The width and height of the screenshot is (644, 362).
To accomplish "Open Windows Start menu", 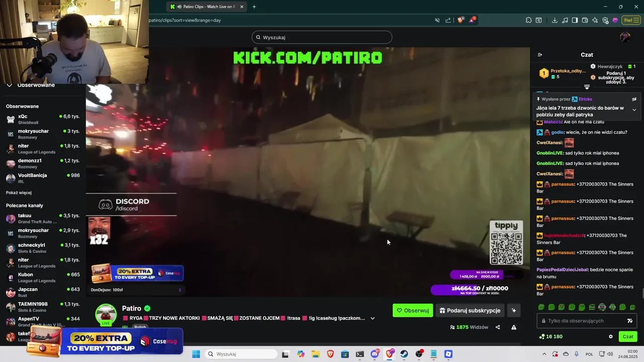I will (x=196, y=354).
